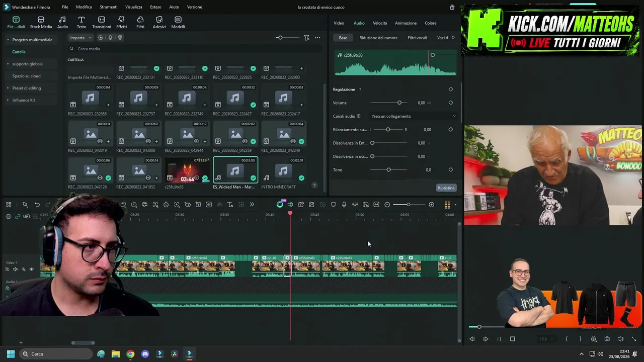
Task: Open the gift icon in the title bar
Action: [452, 7]
